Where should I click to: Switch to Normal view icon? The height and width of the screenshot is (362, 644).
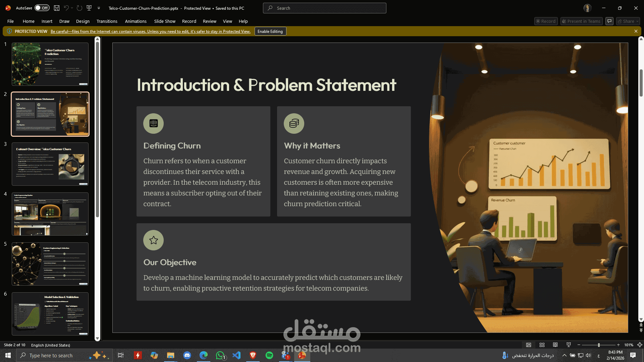click(x=529, y=345)
